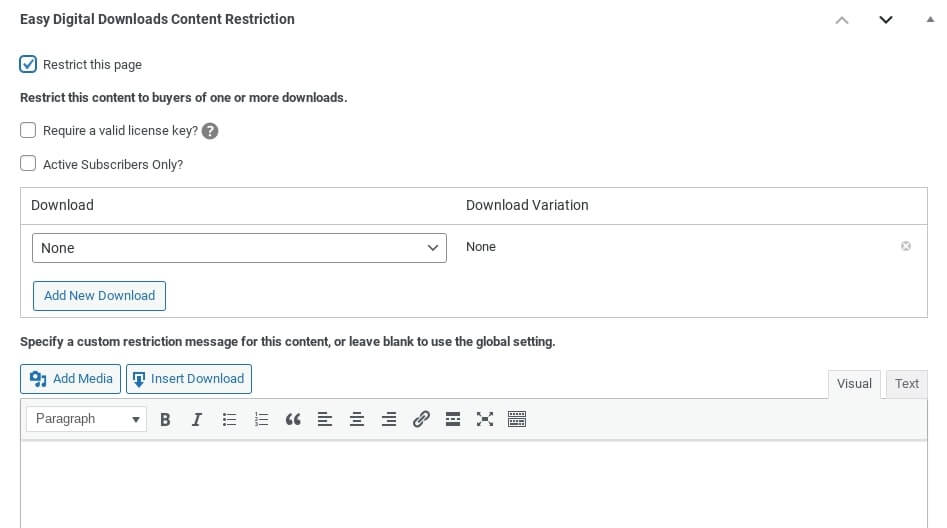Remove the download row with x icon

905,246
